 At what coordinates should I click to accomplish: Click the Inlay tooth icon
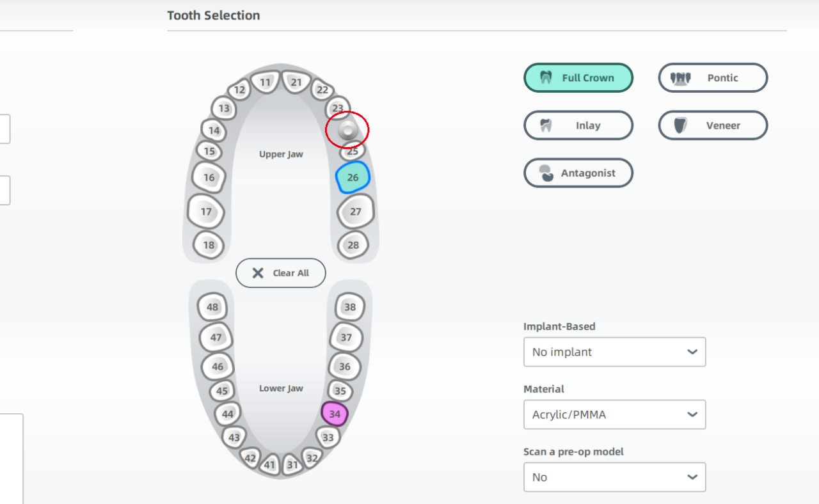[546, 125]
